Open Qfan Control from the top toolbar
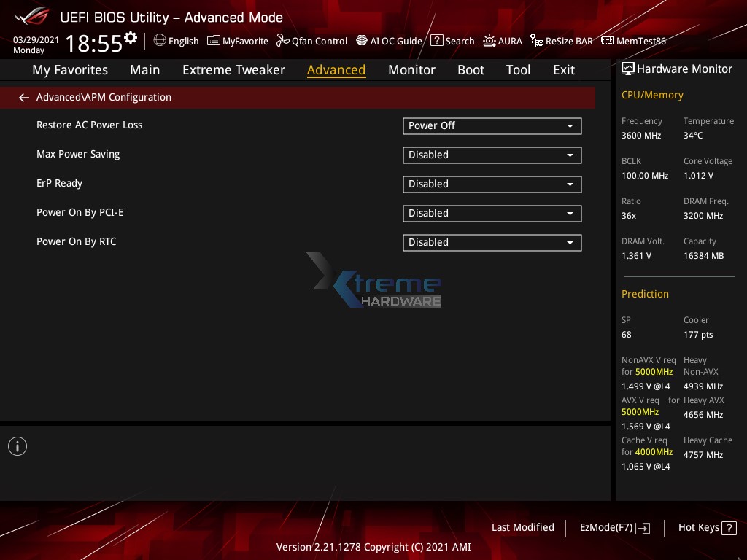The height and width of the screenshot is (560, 747). [311, 41]
